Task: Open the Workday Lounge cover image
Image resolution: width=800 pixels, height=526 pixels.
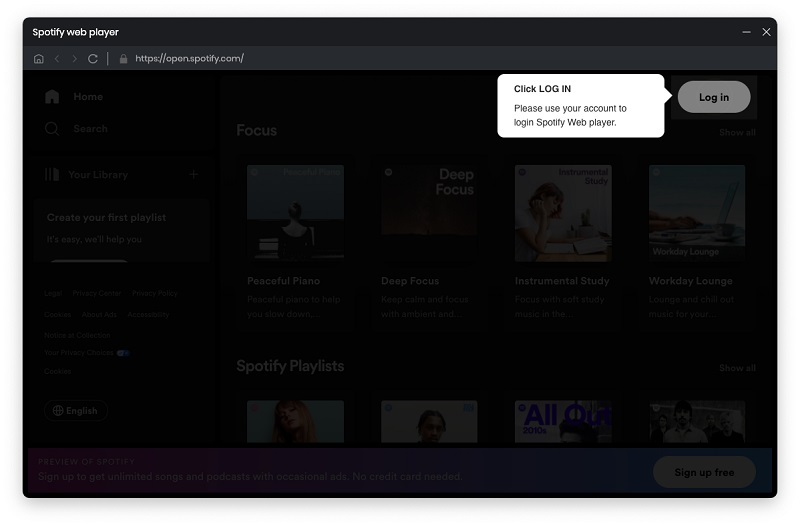Action: [696, 213]
